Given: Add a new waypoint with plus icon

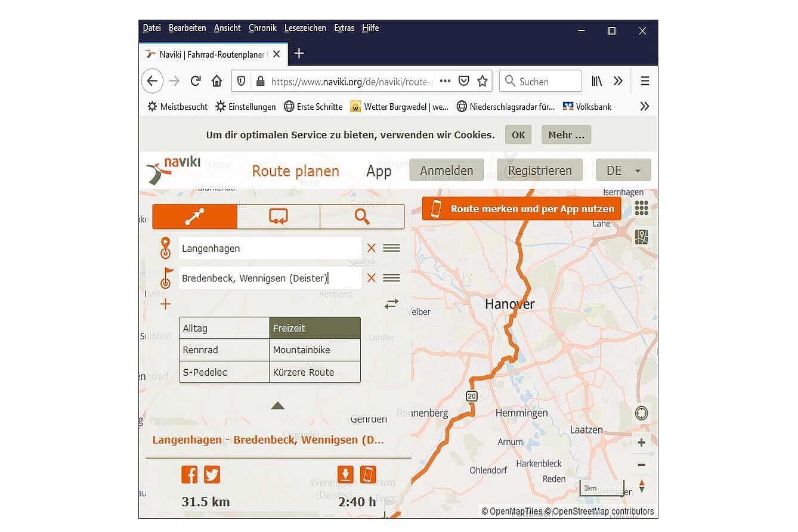Looking at the screenshot, I should 165,304.
